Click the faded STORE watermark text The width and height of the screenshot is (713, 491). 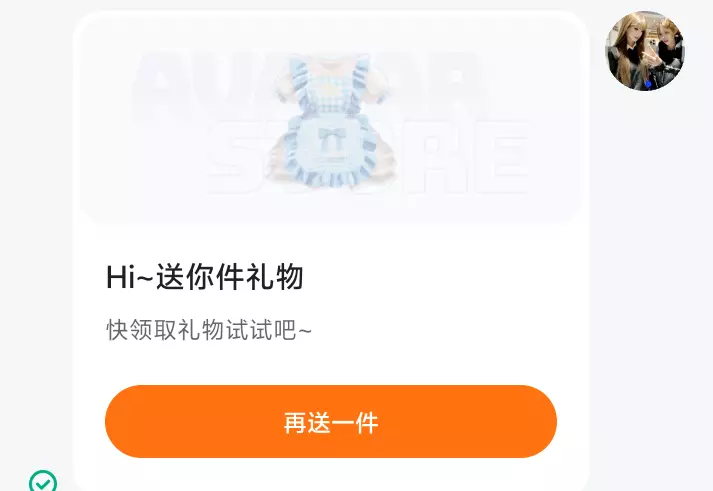(368, 157)
